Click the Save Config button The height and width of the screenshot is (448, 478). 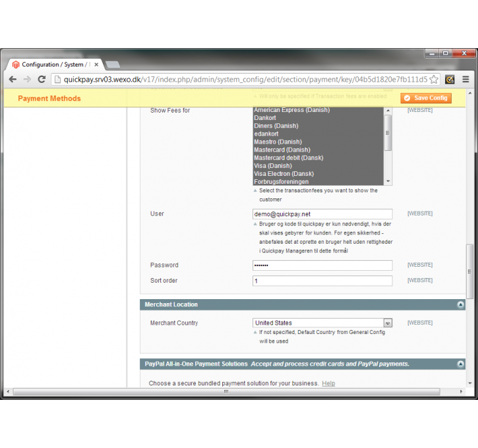[x=426, y=98]
